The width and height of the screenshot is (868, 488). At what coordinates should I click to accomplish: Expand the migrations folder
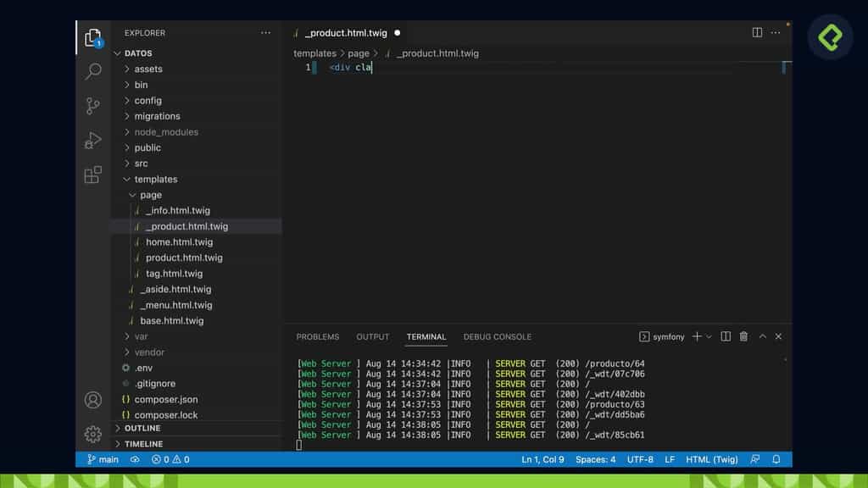[x=157, y=116]
